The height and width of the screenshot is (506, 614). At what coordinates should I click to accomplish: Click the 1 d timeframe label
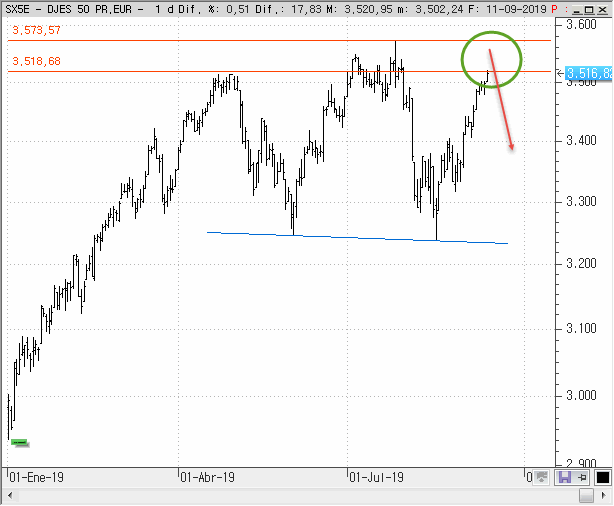(164, 9)
